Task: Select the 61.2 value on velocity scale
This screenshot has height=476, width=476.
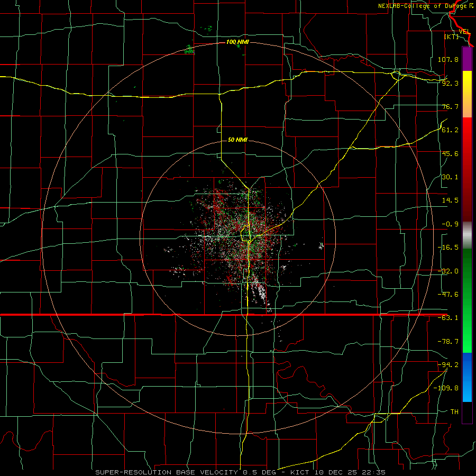Action: 450,130
